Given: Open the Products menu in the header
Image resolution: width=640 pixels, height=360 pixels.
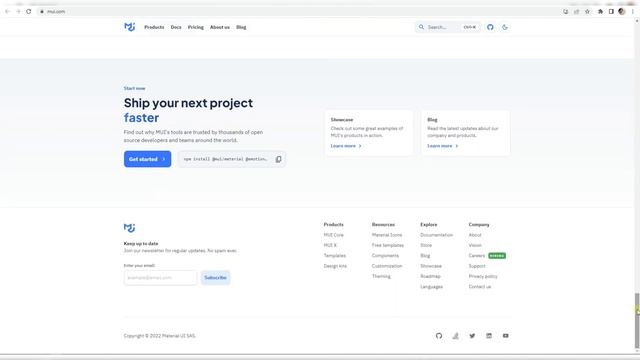Looking at the screenshot, I should click(x=154, y=27).
